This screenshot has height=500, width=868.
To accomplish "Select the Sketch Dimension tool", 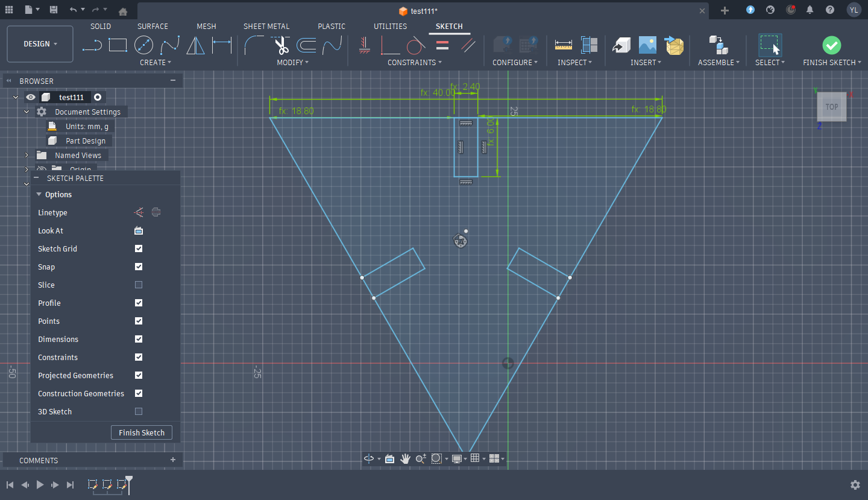I will pos(222,45).
